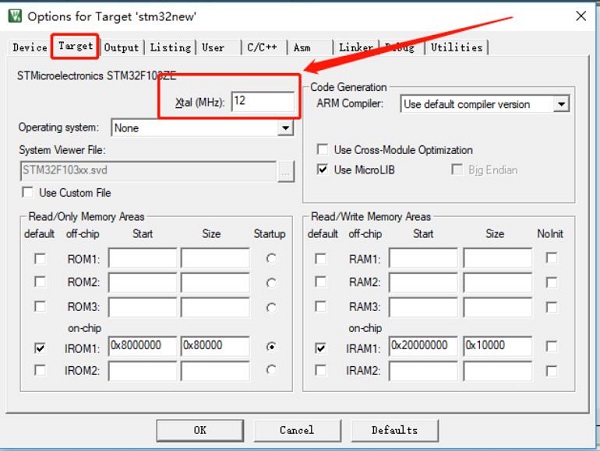600x451 pixels.
Task: Open the C/C++ tab
Action: pos(263,47)
